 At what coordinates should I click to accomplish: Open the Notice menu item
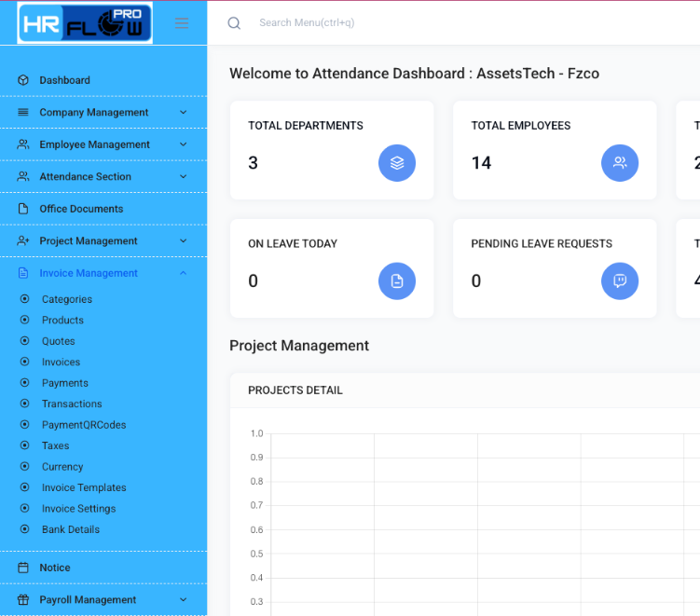(x=55, y=568)
